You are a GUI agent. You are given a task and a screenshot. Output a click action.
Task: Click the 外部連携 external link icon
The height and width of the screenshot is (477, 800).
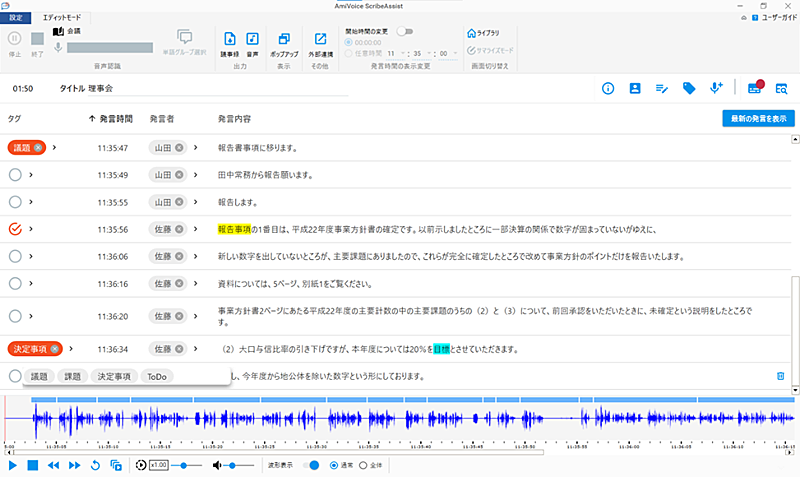pyautogui.click(x=321, y=39)
